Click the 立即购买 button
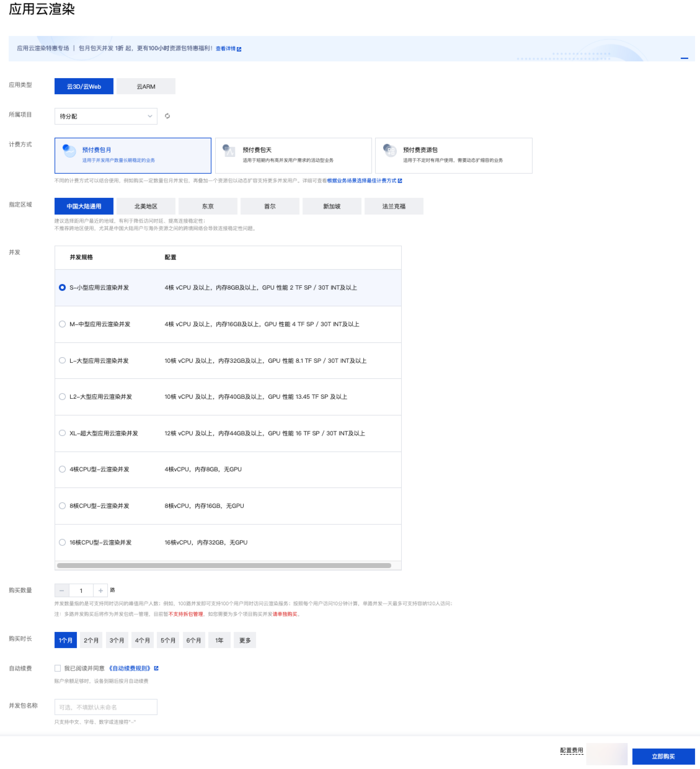 (x=663, y=756)
